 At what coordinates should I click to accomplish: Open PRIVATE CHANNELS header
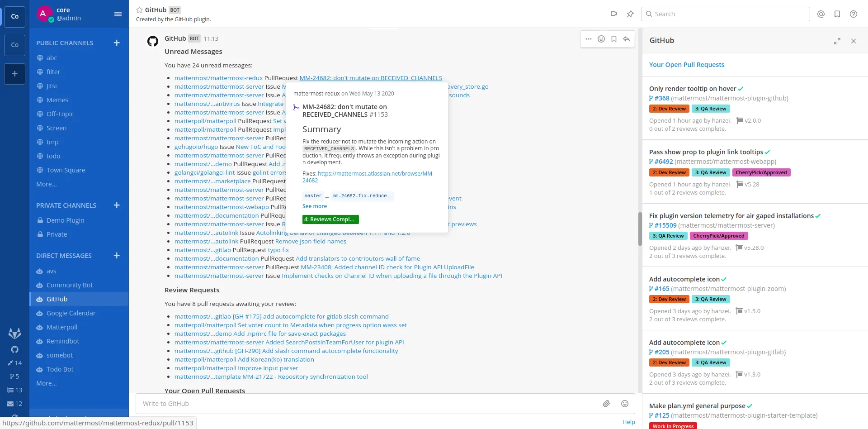click(66, 205)
